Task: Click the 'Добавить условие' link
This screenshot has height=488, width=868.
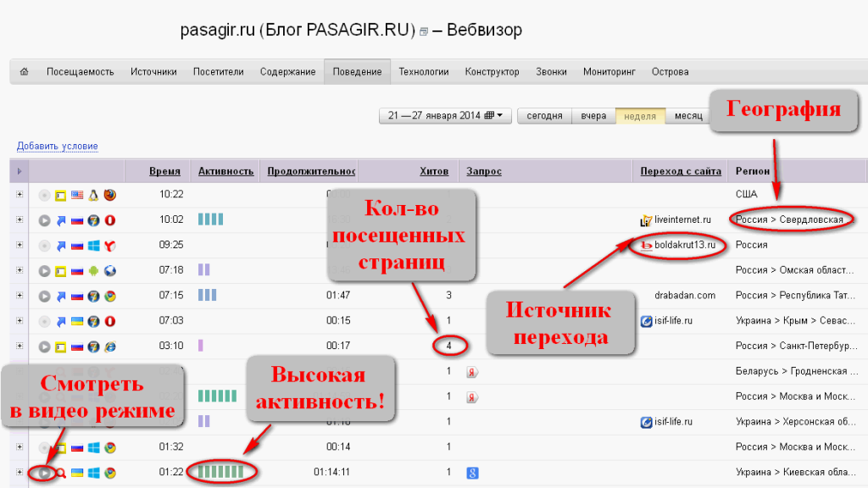Action: click(57, 146)
